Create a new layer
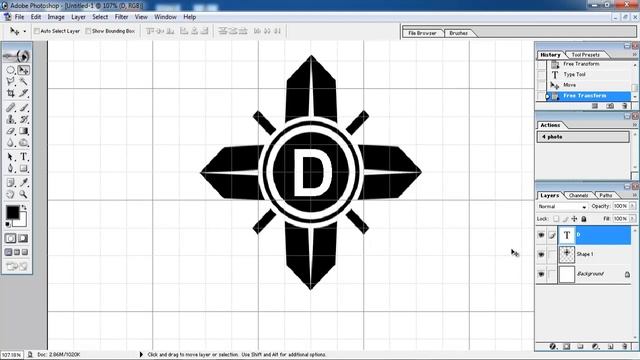 click(611, 347)
